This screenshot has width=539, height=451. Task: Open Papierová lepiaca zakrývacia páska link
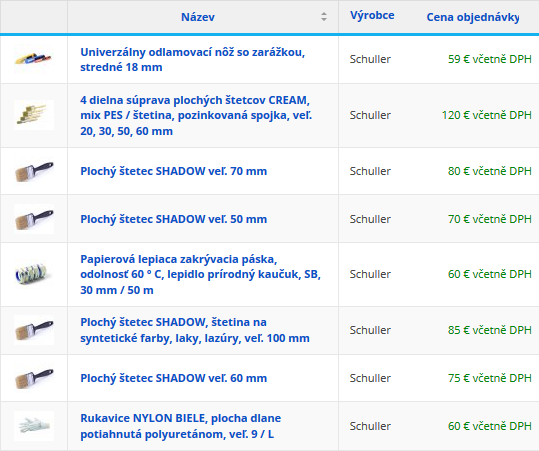click(200, 274)
